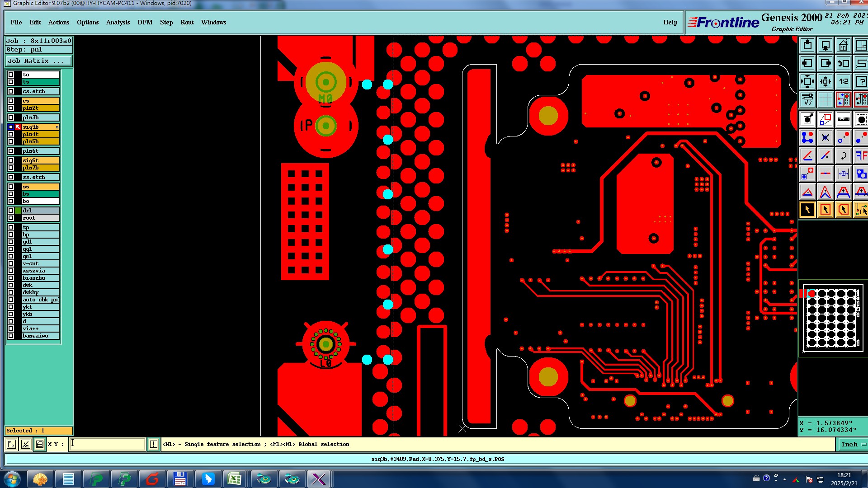Click the mirror F tool
The image size is (868, 488).
861,155
